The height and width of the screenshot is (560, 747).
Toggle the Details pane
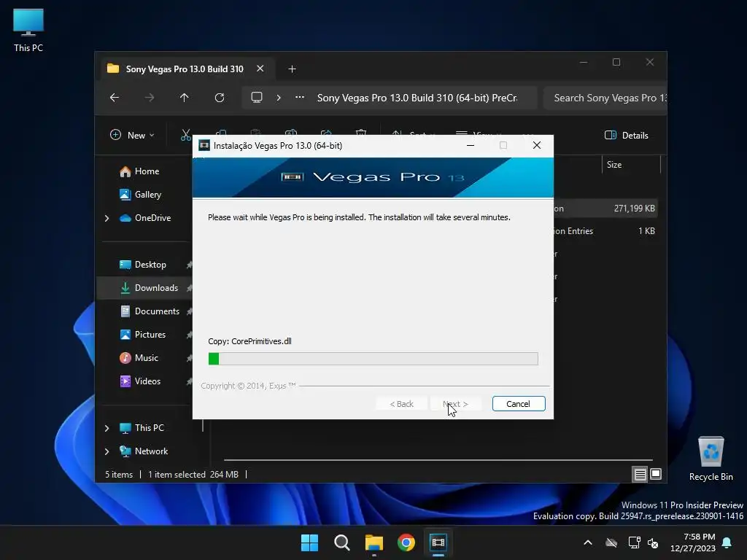point(627,135)
